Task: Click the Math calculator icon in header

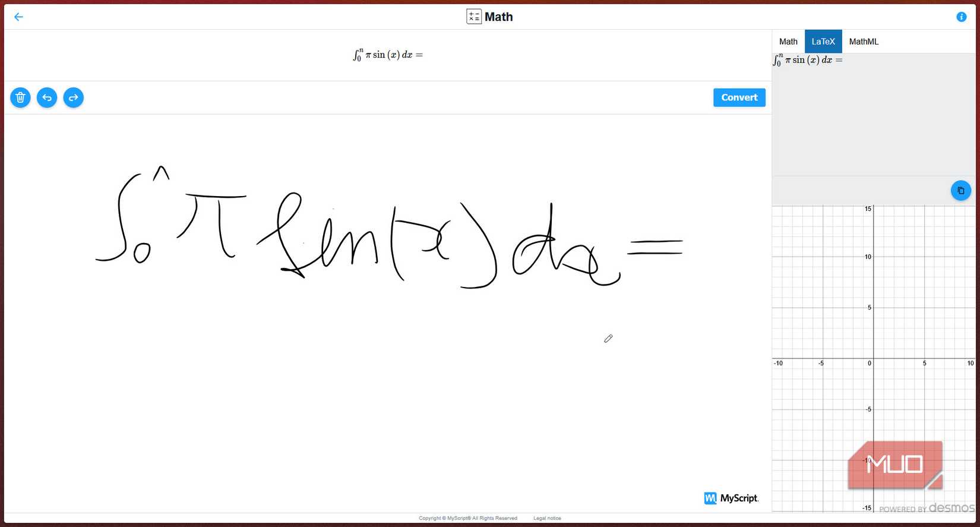Action: 474,17
